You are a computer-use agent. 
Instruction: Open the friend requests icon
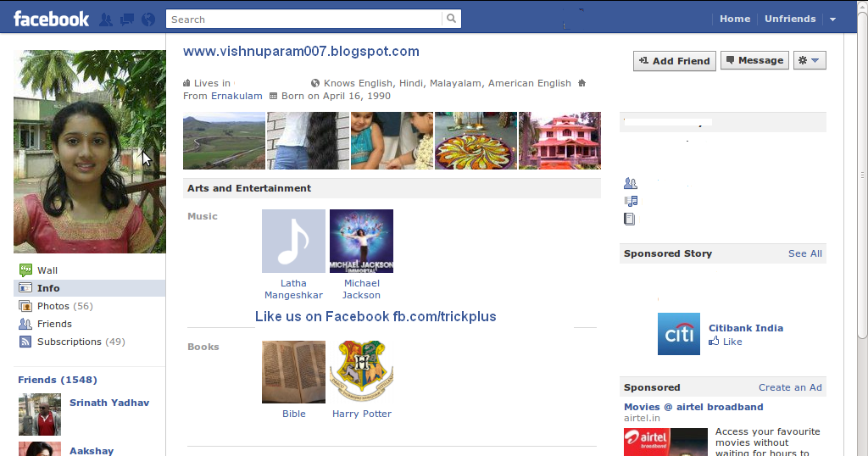click(x=106, y=20)
